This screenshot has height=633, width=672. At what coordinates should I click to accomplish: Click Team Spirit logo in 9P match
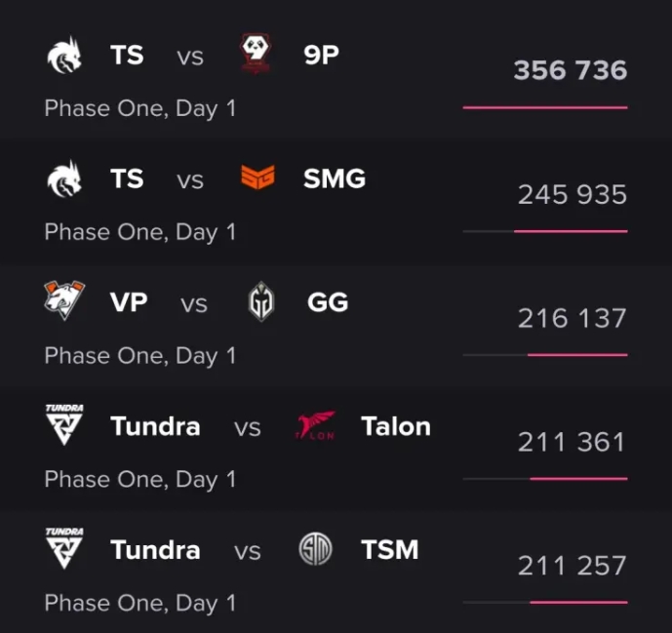pyautogui.click(x=64, y=56)
